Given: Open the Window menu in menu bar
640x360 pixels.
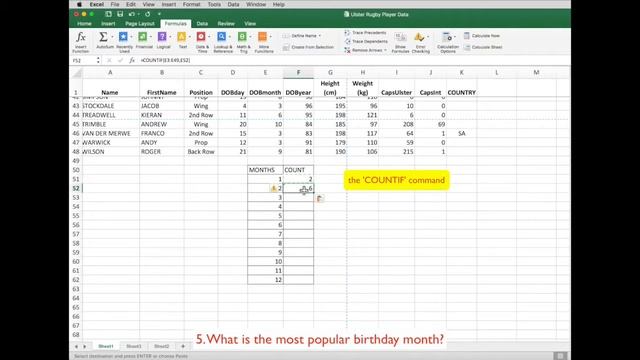Looking at the screenshot, I should (x=256, y=4).
